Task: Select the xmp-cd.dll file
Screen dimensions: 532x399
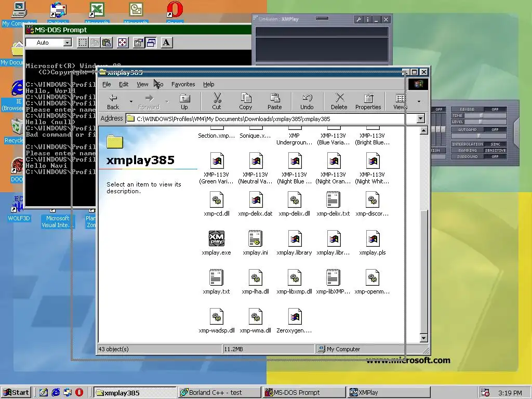Action: coord(217,204)
